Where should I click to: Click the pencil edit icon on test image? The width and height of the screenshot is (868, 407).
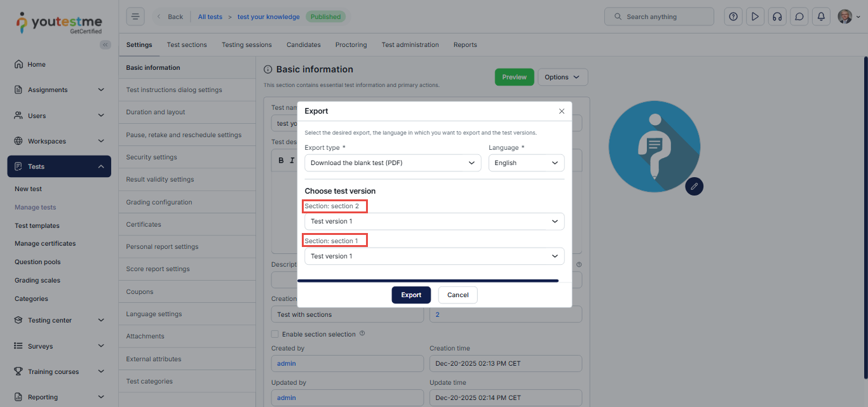694,186
